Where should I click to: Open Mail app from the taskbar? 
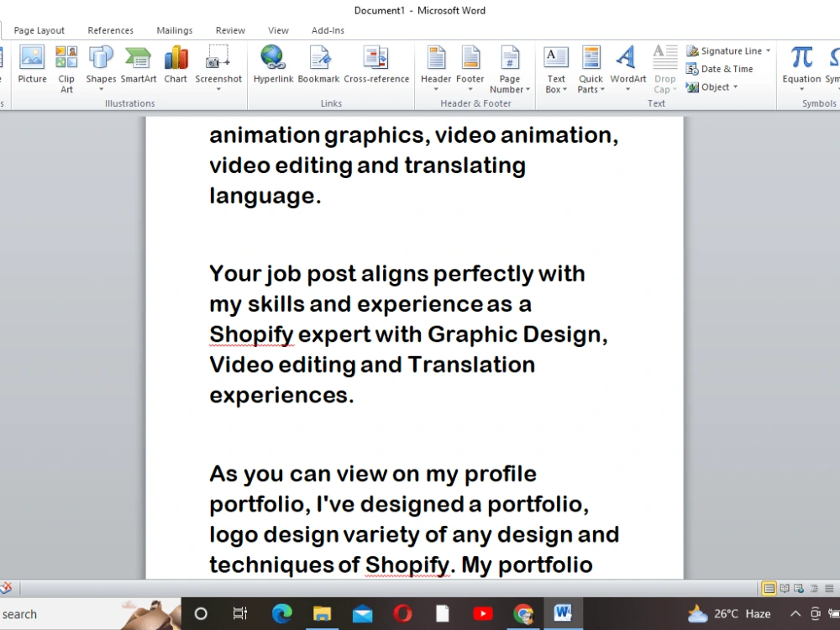click(x=363, y=614)
